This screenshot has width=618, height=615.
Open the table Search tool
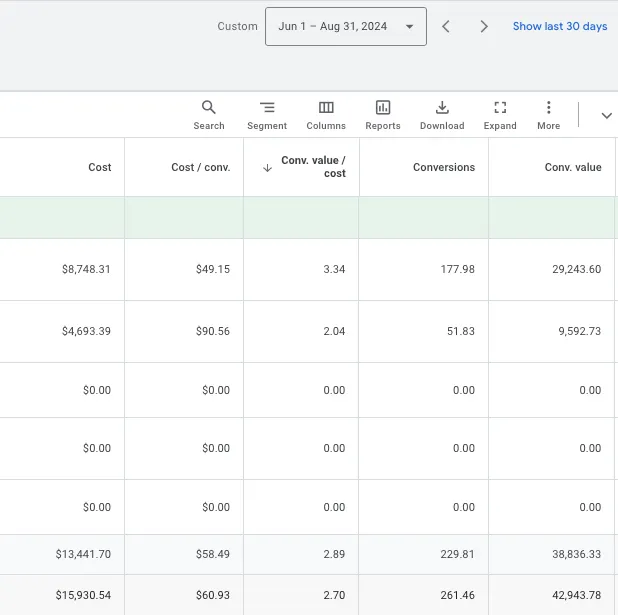point(208,115)
